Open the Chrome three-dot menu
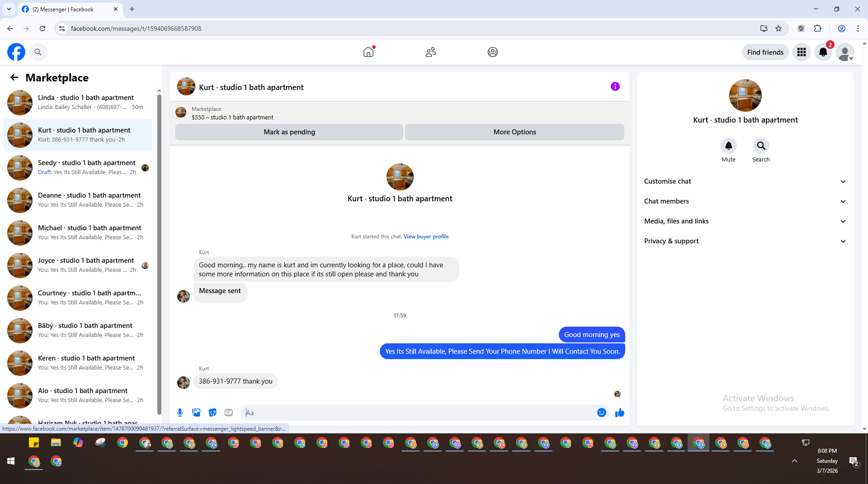 tap(858, 28)
